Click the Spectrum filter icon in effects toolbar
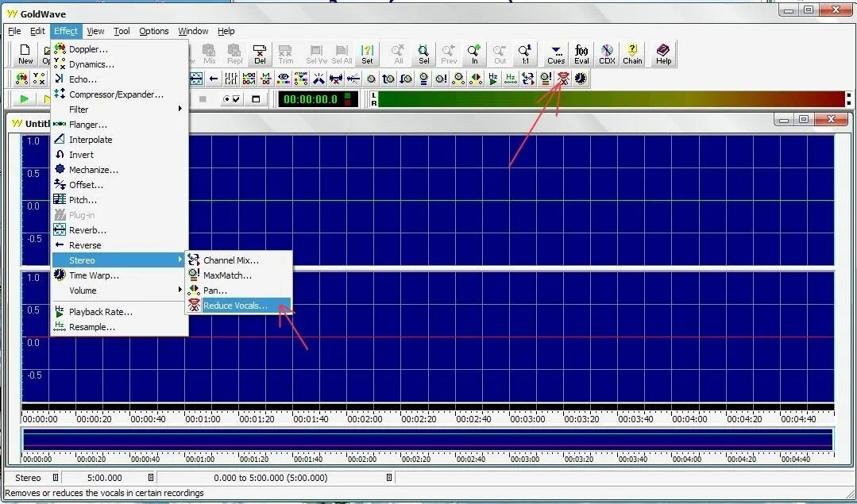 click(301, 79)
